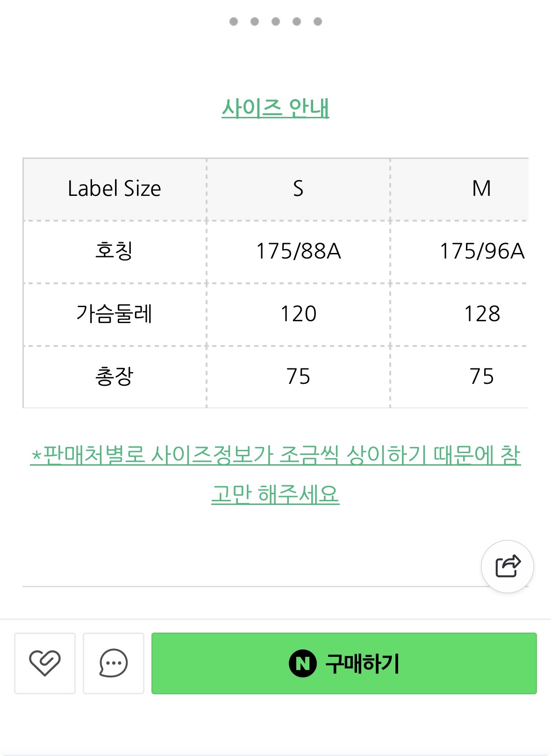The height and width of the screenshot is (756, 551).
Task: Select the M size column header
Action: click(481, 189)
